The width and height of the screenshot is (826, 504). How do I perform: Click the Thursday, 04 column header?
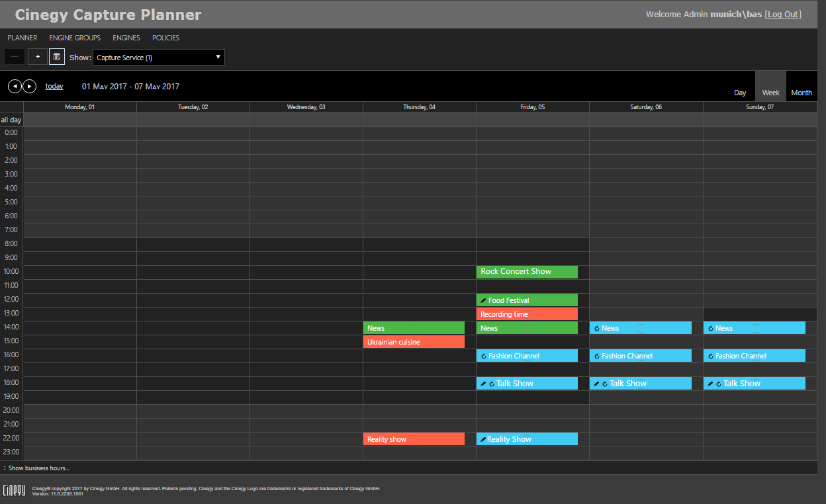point(420,106)
